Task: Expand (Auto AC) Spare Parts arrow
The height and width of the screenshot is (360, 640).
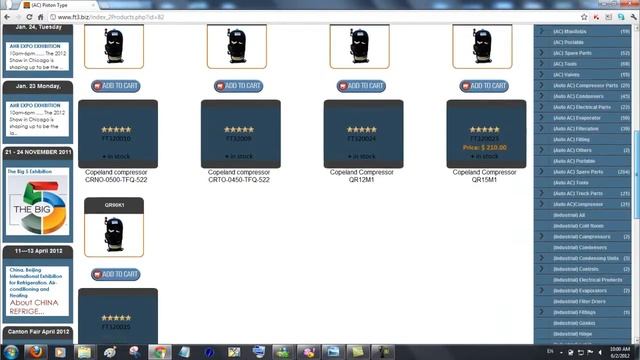Action: [541, 172]
